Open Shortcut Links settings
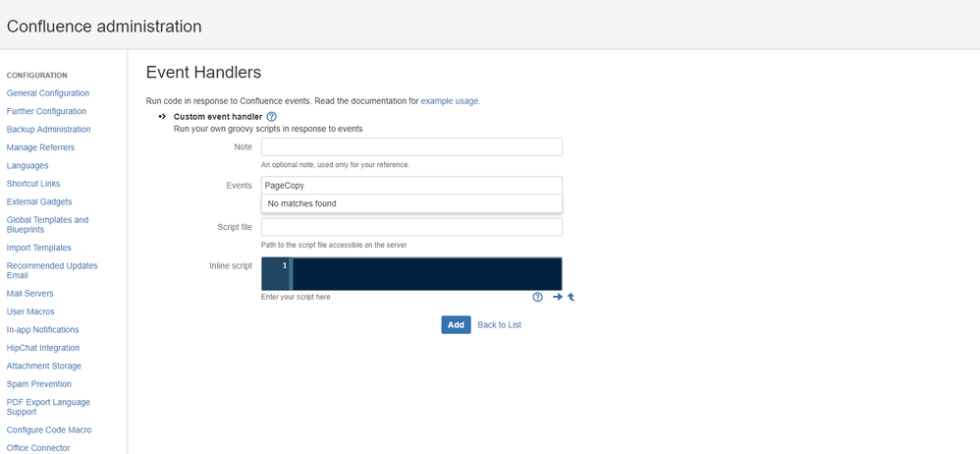 pyautogui.click(x=33, y=184)
